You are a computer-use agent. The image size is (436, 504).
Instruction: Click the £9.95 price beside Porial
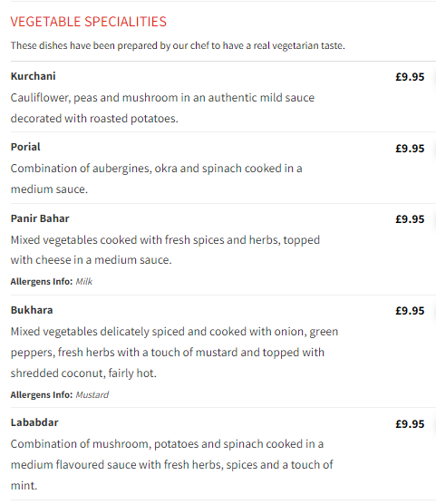(x=410, y=148)
